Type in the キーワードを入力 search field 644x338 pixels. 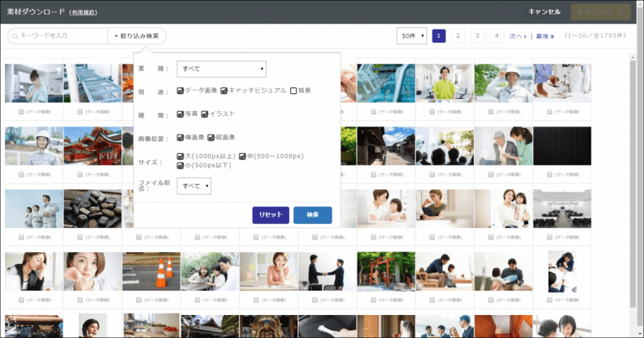click(x=58, y=36)
